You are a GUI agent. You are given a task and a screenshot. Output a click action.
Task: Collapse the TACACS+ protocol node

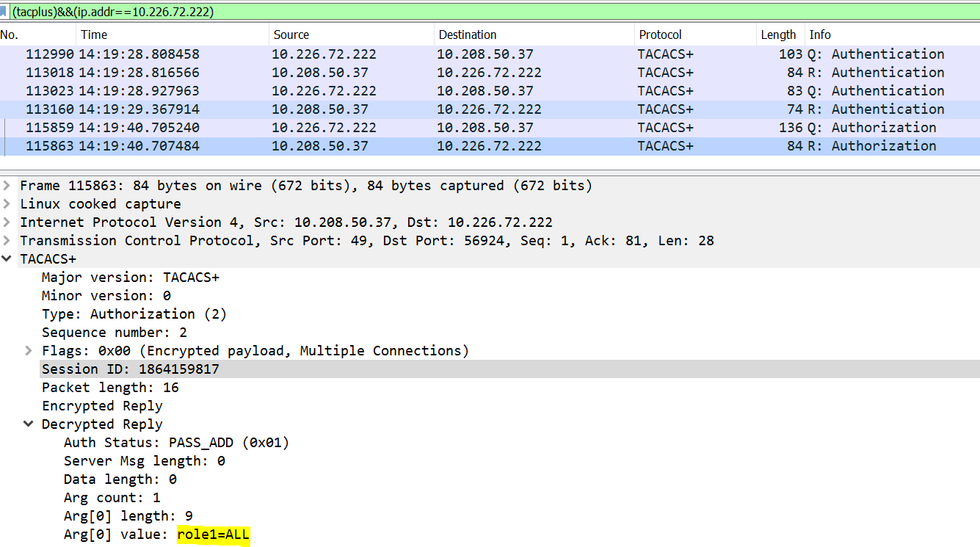click(7, 259)
